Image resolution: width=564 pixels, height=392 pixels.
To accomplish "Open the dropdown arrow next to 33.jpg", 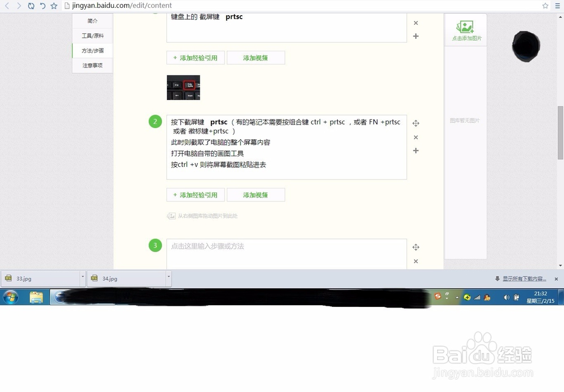I will coord(82,278).
